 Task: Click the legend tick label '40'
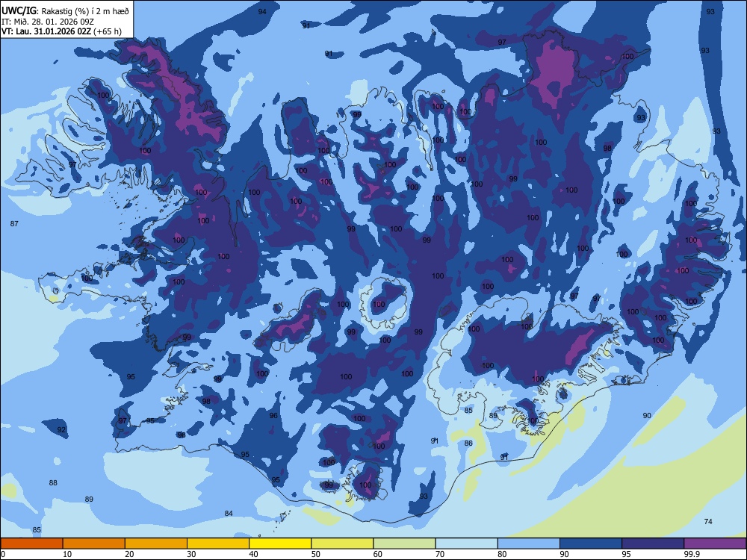click(x=254, y=554)
